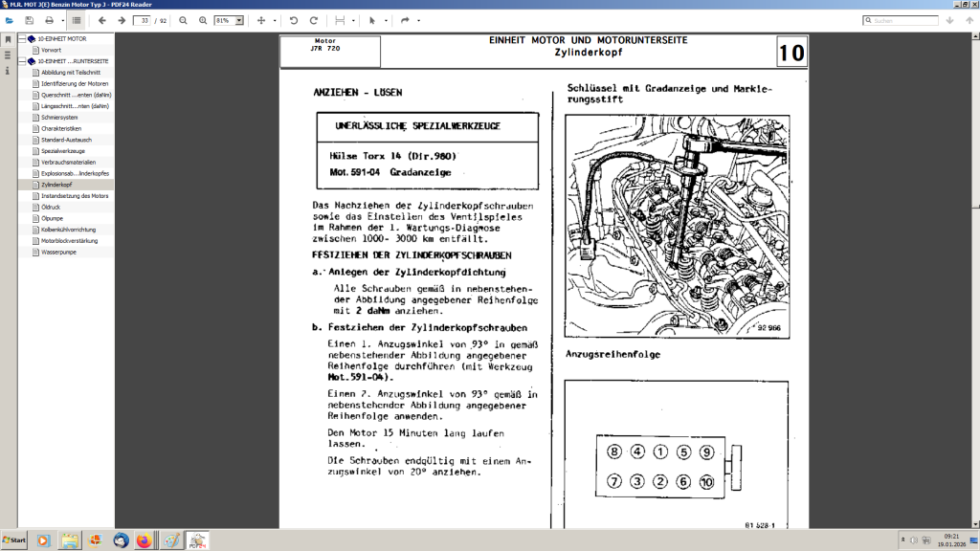
Task: Open the cursor selection tool dropdown arrow
Action: coord(386,20)
